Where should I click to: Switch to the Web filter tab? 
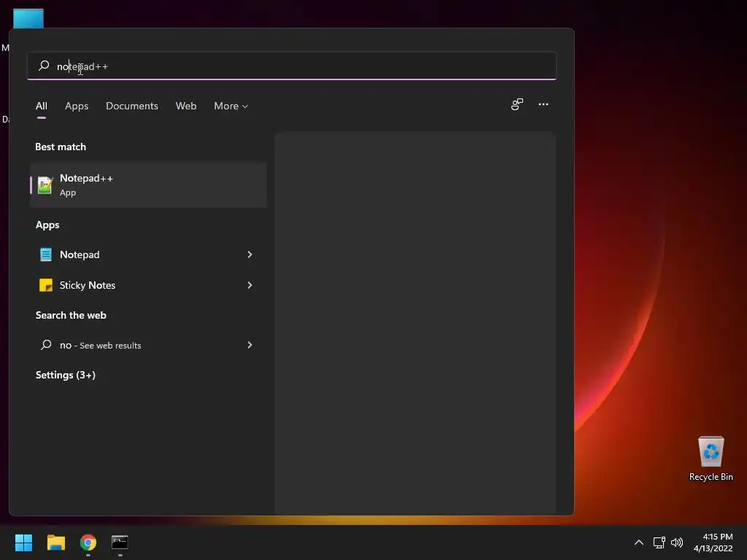coord(186,106)
